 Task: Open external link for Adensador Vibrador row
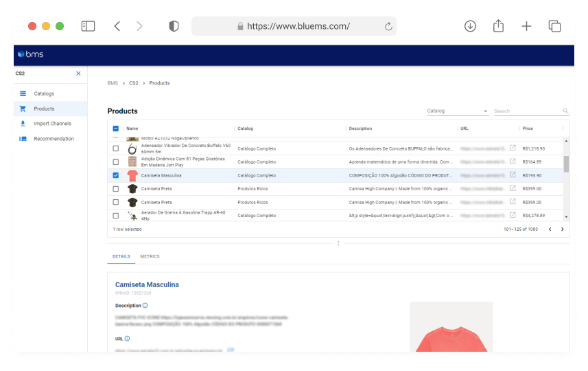click(x=513, y=148)
